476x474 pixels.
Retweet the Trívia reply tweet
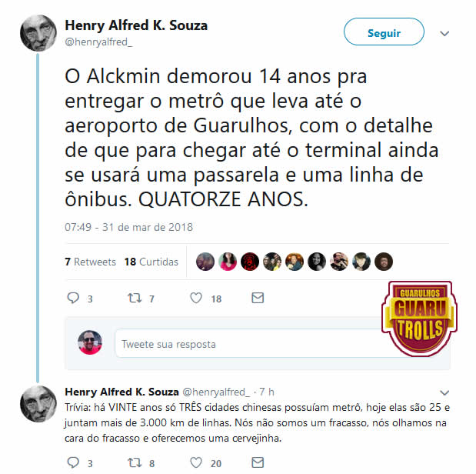(135, 462)
